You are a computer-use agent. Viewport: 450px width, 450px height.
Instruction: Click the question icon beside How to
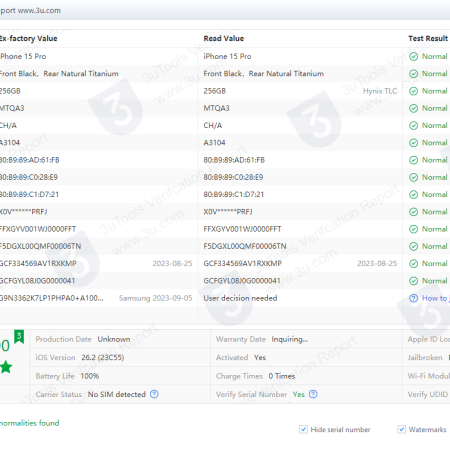[x=413, y=298]
